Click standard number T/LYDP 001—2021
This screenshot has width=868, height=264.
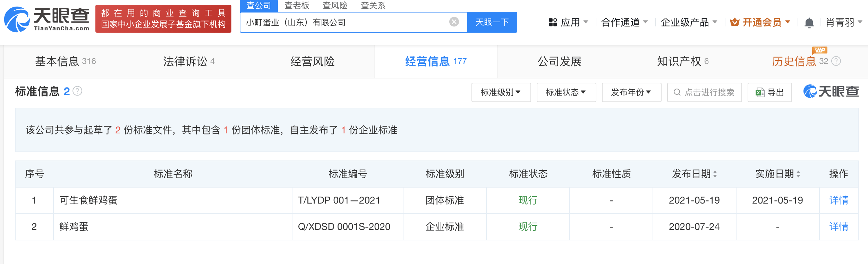339,200
